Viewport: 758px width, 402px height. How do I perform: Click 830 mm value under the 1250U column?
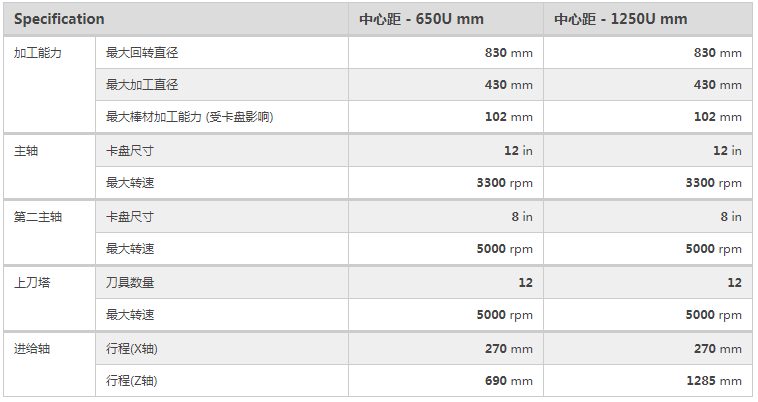pyautogui.click(x=718, y=53)
